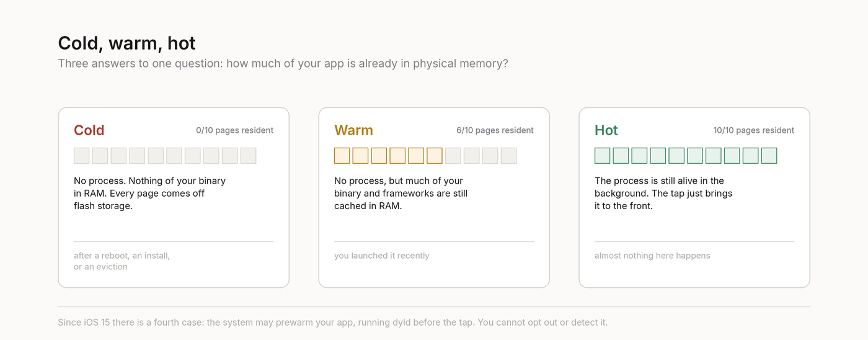
Task: Click the 6/10 pages resident label
Action: click(x=495, y=130)
